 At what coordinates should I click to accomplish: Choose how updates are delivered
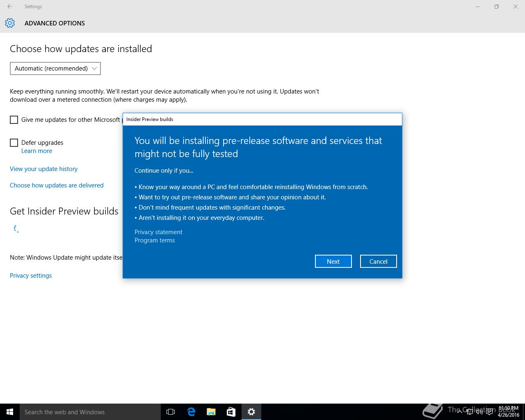click(x=57, y=185)
